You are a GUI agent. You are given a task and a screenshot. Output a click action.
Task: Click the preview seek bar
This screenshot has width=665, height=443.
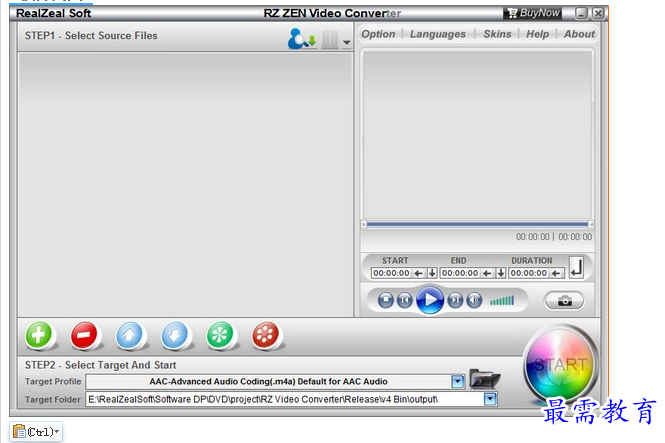point(477,224)
